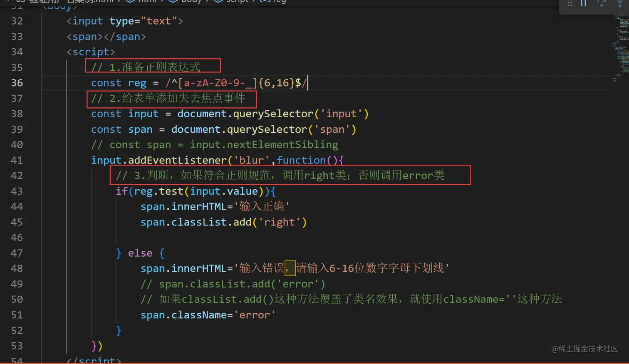629x364 pixels.
Task: Select line number 51 in the gutter
Action: pyautogui.click(x=17, y=315)
